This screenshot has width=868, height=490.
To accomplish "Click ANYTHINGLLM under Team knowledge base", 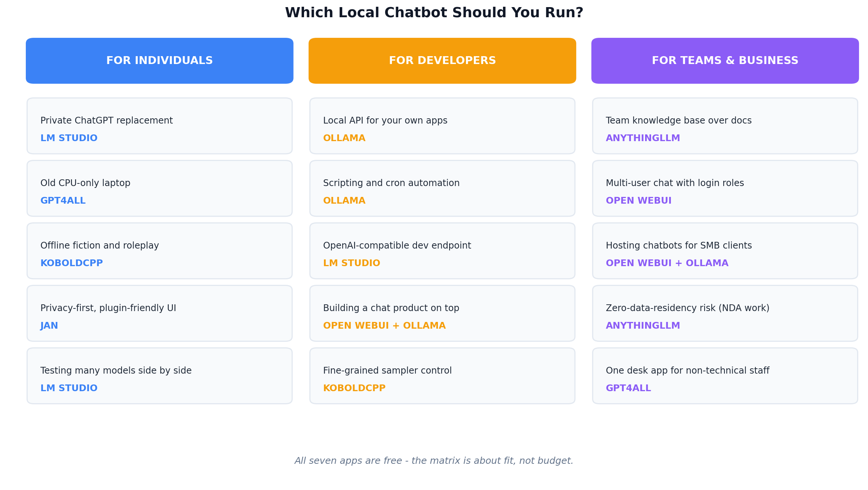I will pyautogui.click(x=643, y=138).
